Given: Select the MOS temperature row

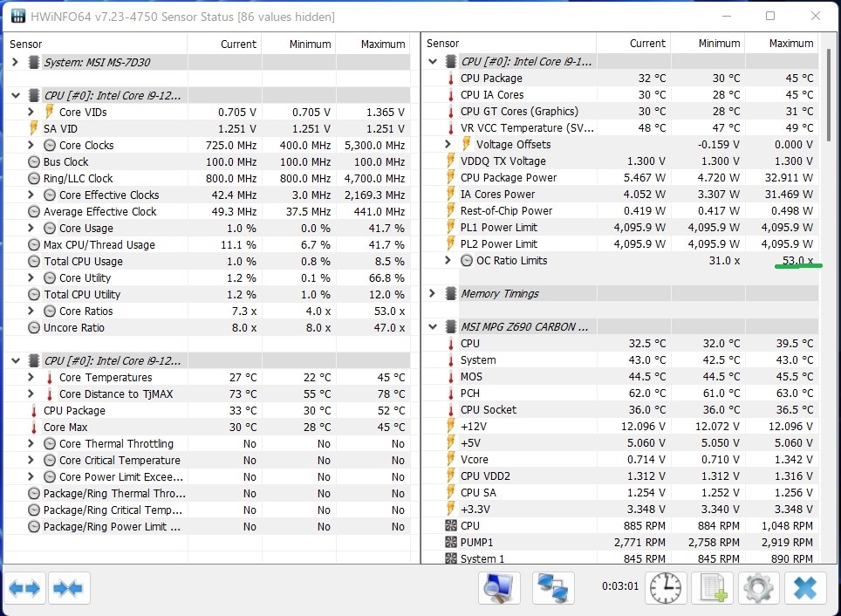Looking at the screenshot, I should 620,377.
